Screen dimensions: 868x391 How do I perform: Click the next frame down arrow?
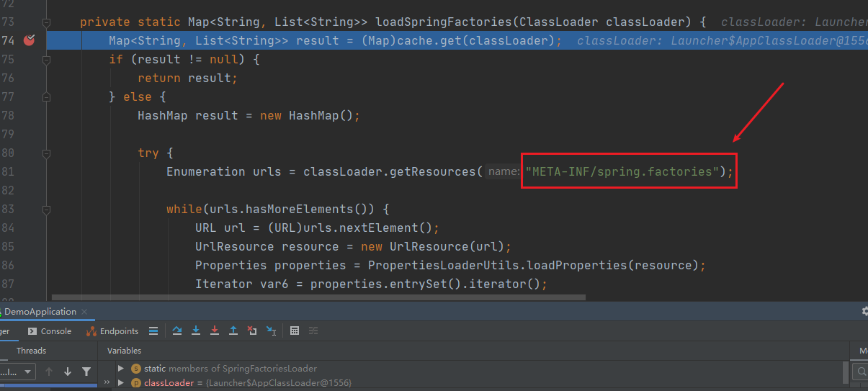coord(68,372)
